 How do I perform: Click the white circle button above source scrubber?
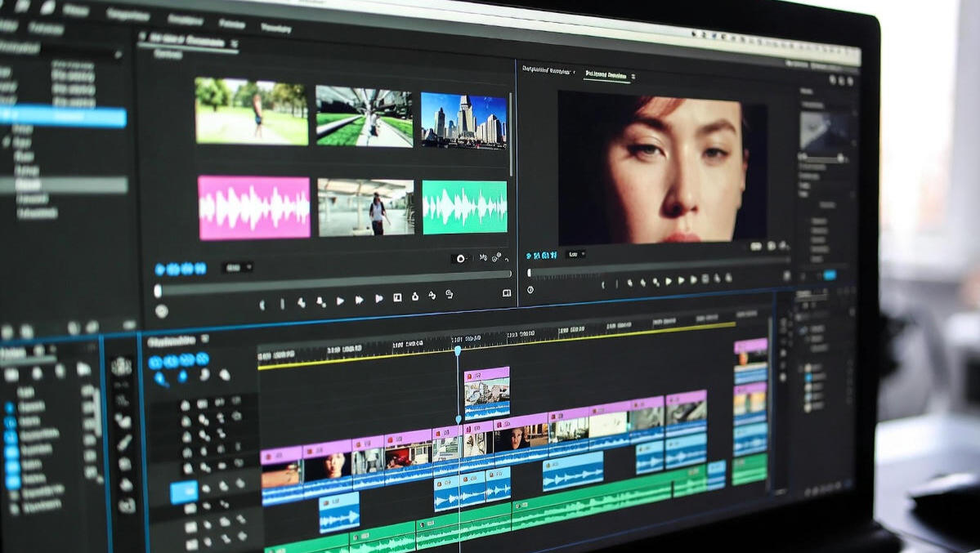coord(460,258)
